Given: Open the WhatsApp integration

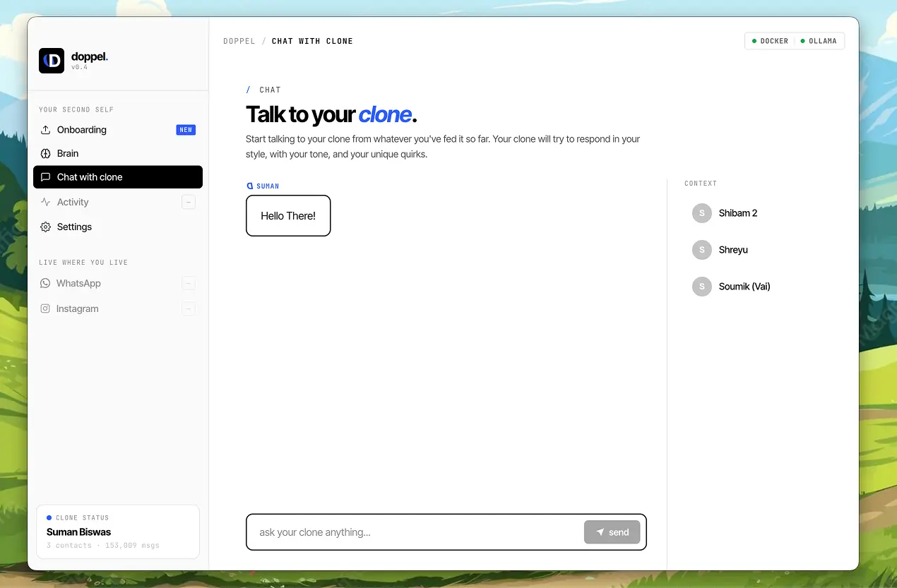Looking at the screenshot, I should point(118,283).
